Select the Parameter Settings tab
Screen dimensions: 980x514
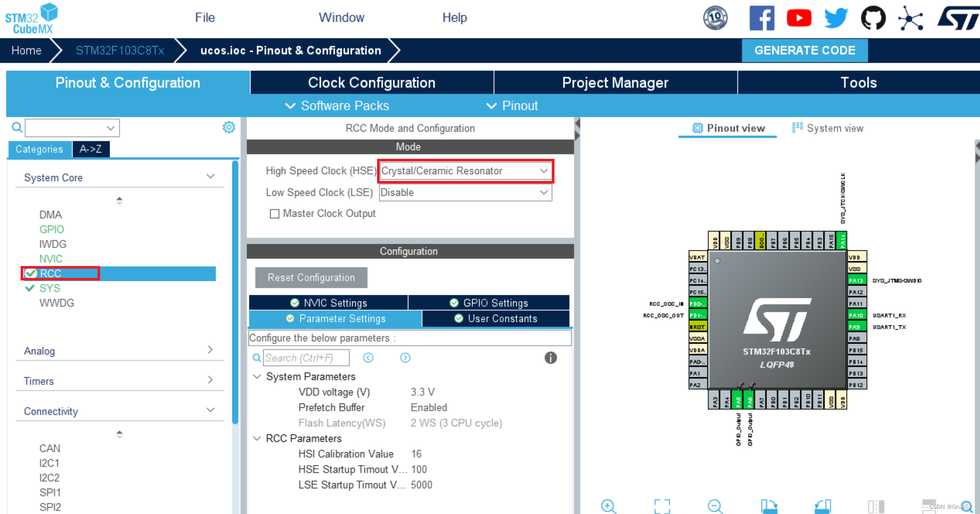pyautogui.click(x=335, y=319)
